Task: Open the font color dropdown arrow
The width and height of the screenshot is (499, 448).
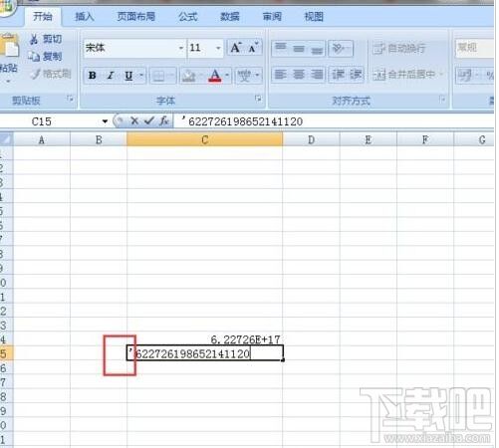Action: (x=227, y=76)
